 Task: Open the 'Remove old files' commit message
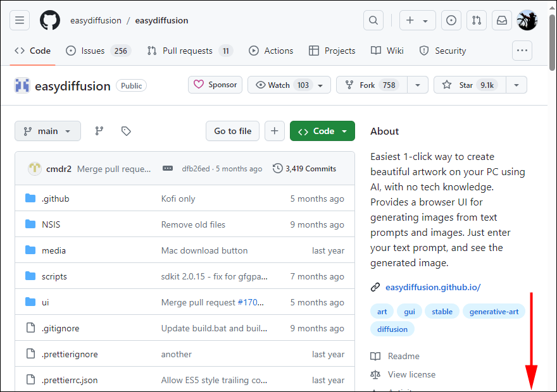[x=193, y=224]
